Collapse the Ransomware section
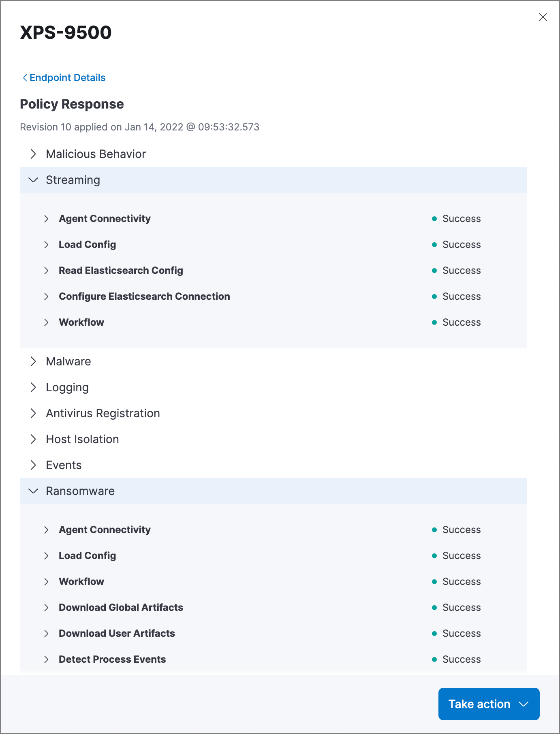Viewport: 560px width, 734px height. point(33,491)
